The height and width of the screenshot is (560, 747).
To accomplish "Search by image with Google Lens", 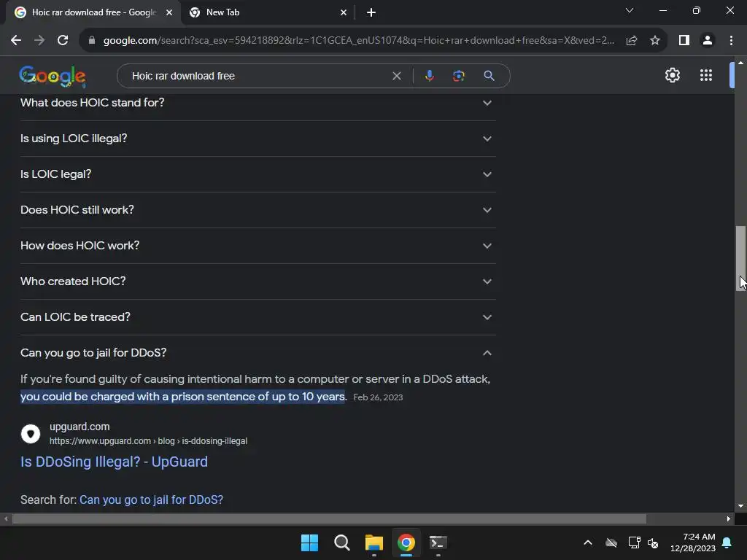I will click(458, 76).
